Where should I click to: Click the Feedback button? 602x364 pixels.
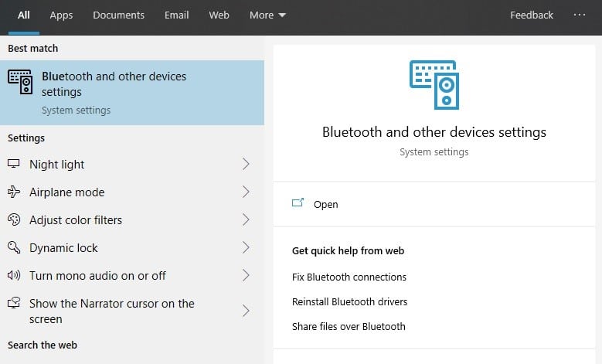(532, 15)
